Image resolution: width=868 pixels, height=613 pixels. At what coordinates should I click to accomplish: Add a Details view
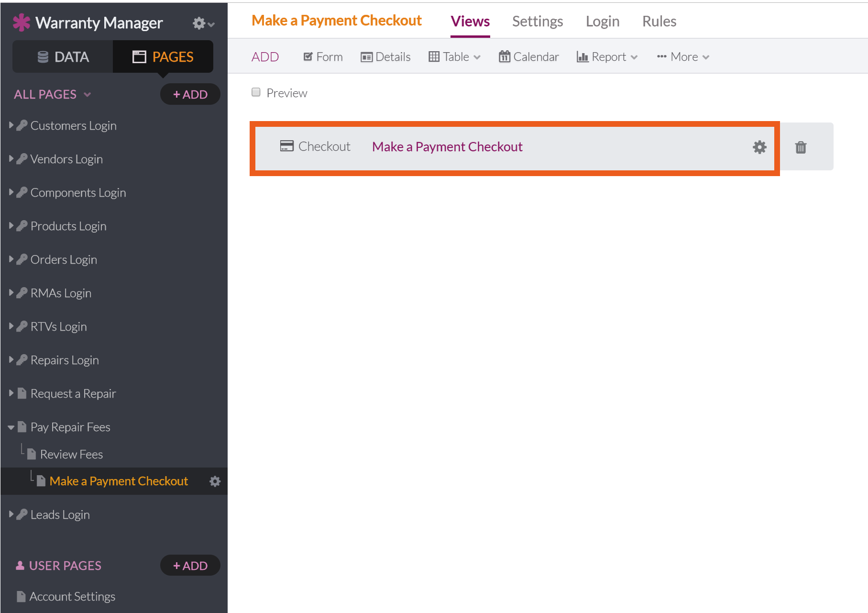point(385,57)
